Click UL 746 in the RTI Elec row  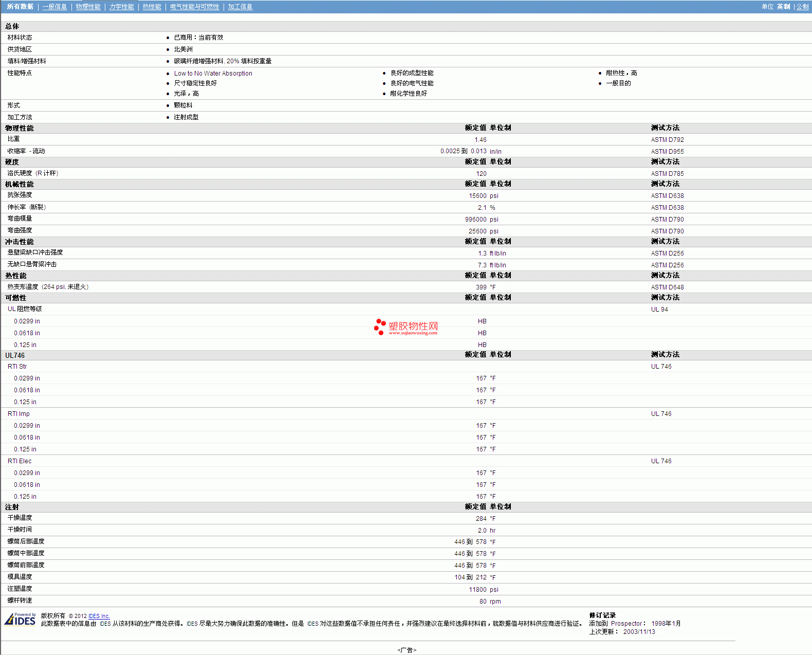tap(661, 461)
